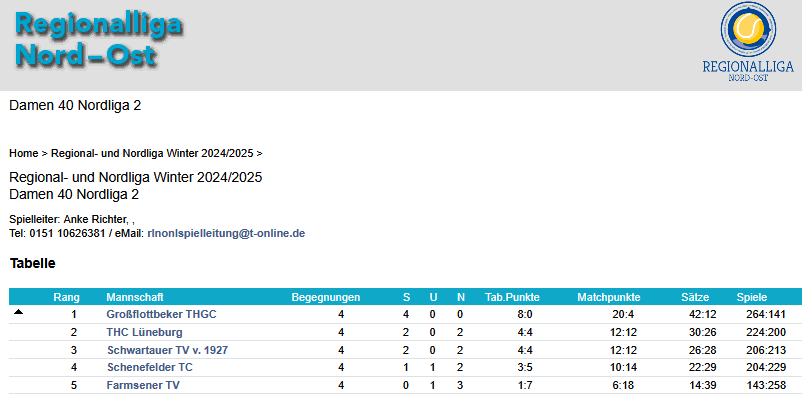View the Schenefelder TC team link
This screenshot has width=802, height=407.
[149, 367]
